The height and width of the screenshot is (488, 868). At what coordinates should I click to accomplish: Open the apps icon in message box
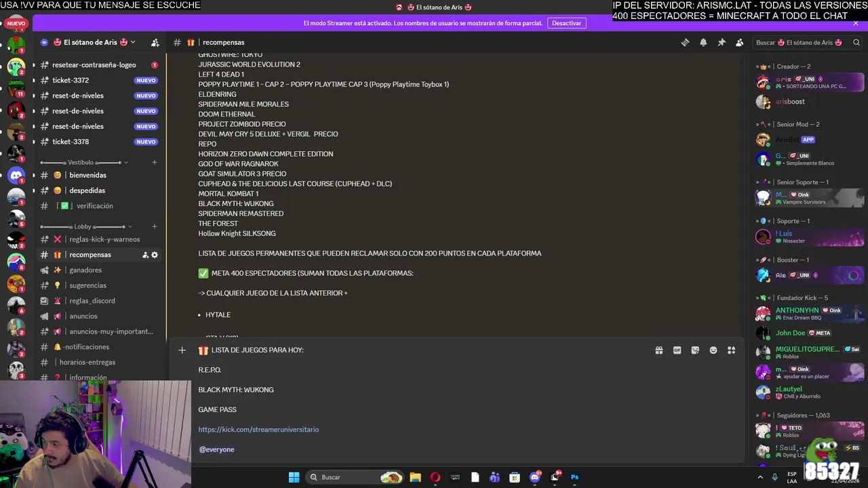pyautogui.click(x=731, y=350)
